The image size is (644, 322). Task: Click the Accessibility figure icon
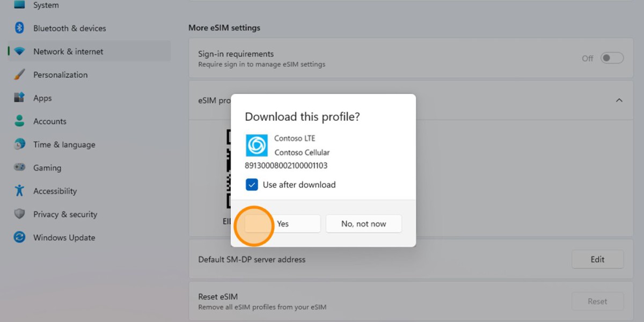coord(20,191)
